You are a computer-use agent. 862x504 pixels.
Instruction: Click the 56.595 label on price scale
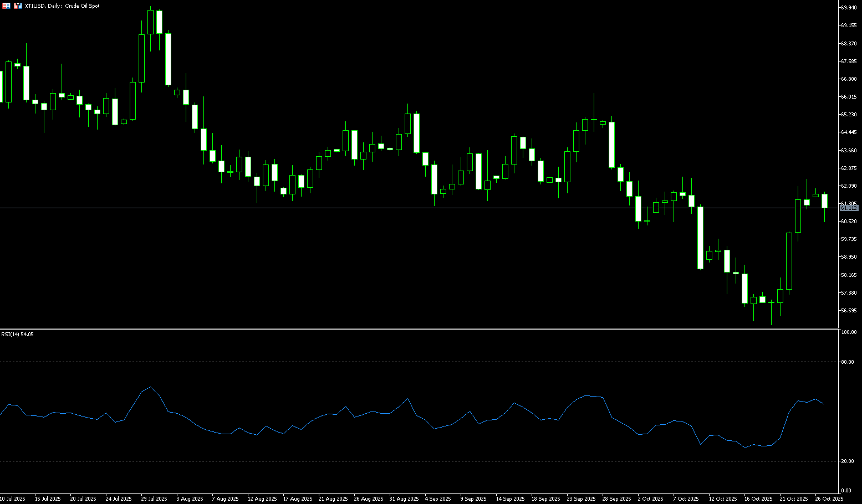849,310
